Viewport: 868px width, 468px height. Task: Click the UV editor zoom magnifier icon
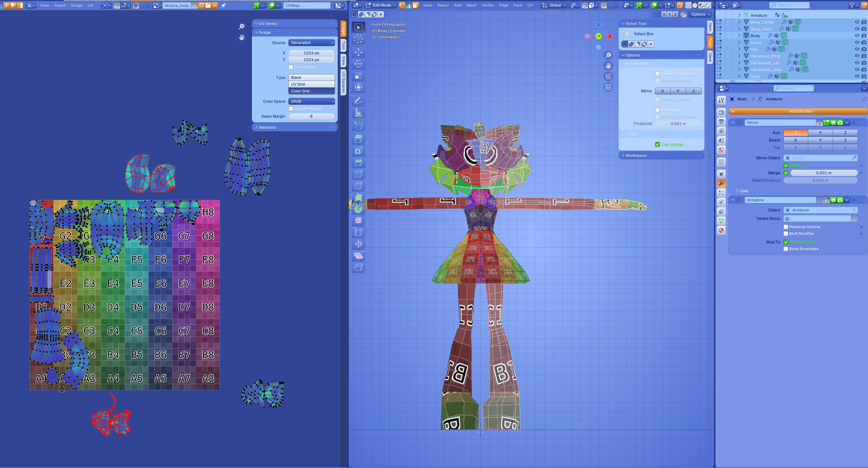pyautogui.click(x=242, y=27)
